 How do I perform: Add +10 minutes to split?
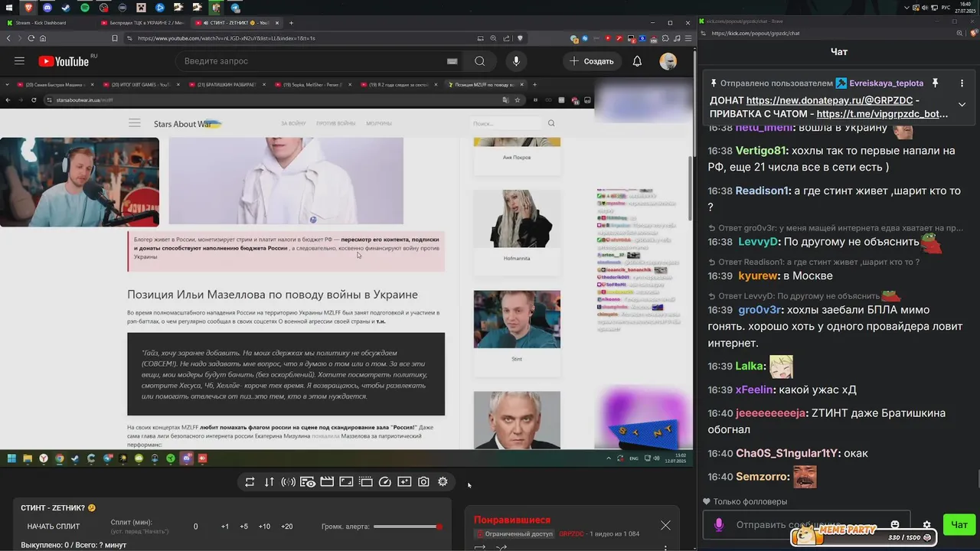coord(264,527)
